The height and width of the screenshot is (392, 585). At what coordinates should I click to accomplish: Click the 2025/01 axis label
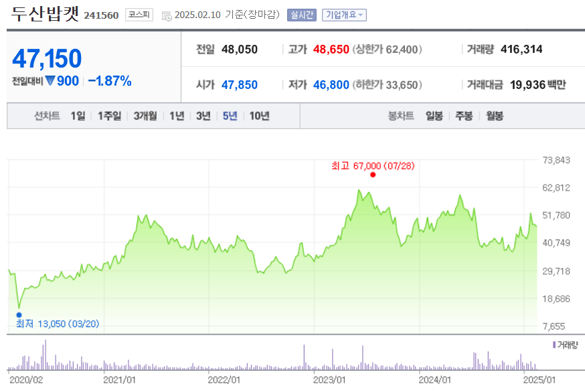point(539,380)
